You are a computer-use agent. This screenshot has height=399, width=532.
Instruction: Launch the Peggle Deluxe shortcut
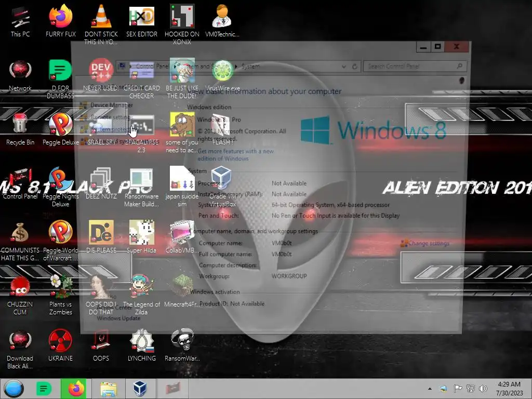point(60,129)
